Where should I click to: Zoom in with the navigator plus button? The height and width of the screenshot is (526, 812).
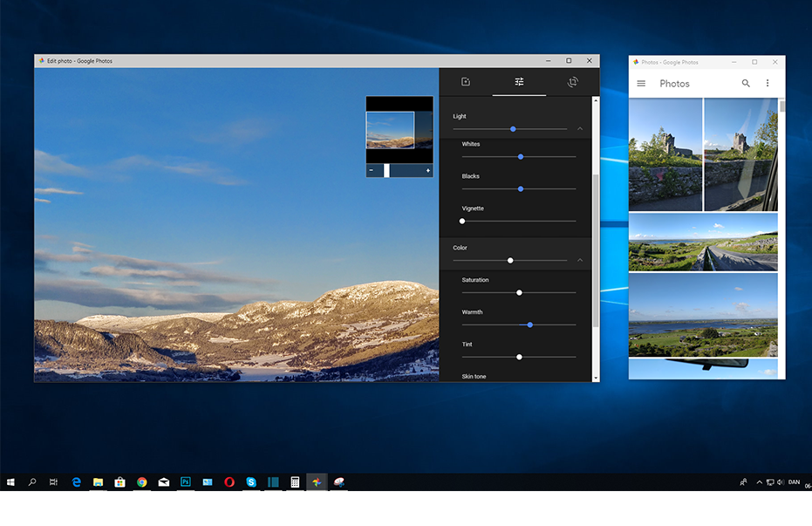[x=427, y=171]
